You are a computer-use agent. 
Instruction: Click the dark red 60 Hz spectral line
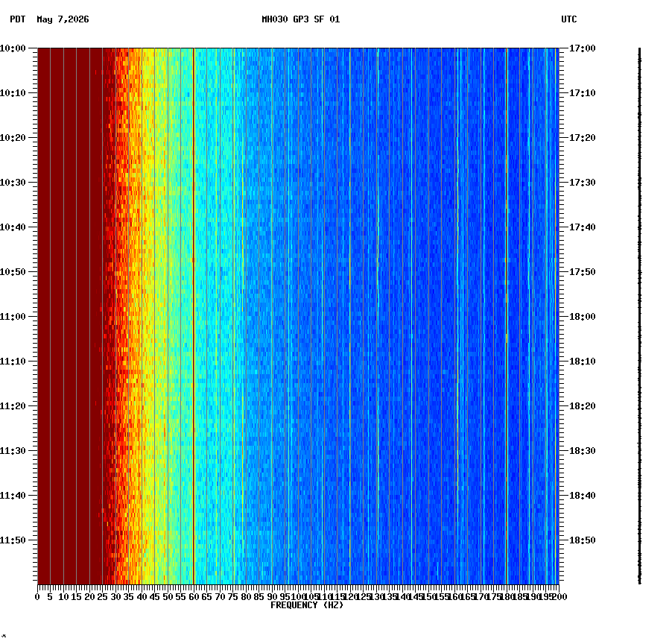click(194, 316)
